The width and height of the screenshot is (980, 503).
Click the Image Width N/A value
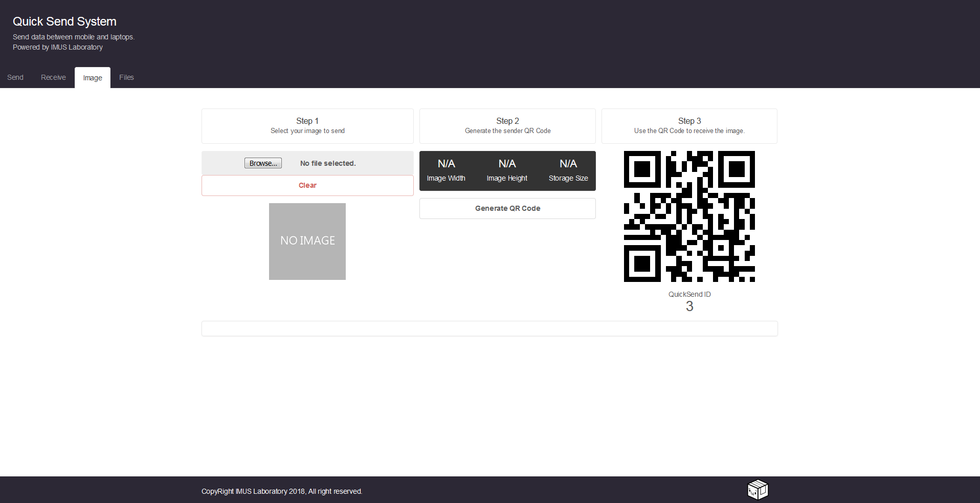(446, 164)
